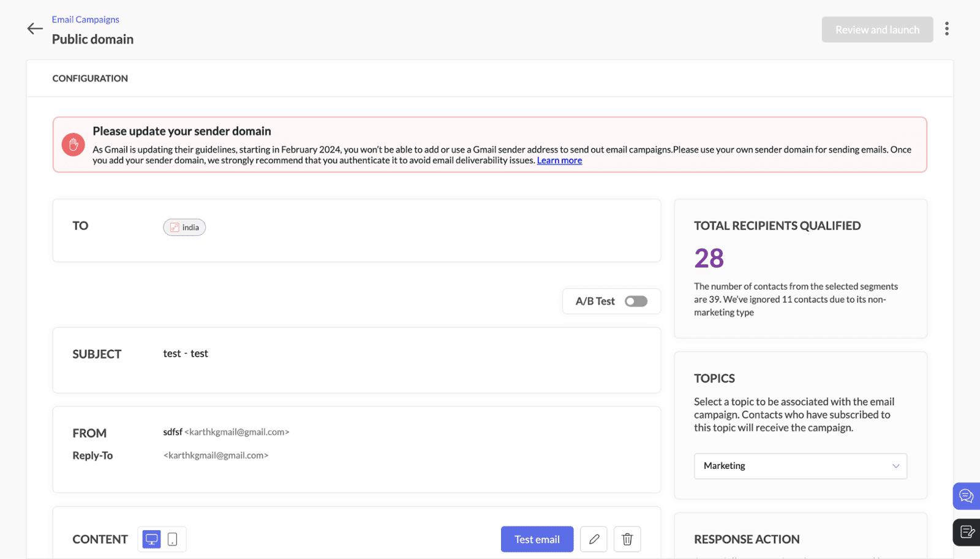Screen dimensions: 980x559
Task: Switch to mobile preview icon
Action: pos(173,539)
